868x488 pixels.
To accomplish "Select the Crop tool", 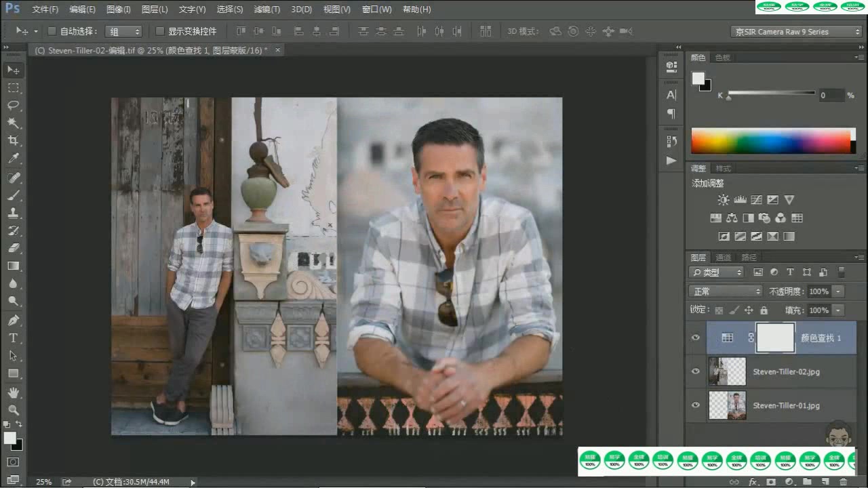I will coord(13,141).
